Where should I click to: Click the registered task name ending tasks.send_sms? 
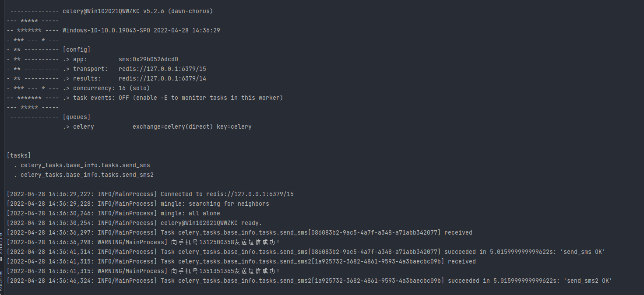[85, 165]
